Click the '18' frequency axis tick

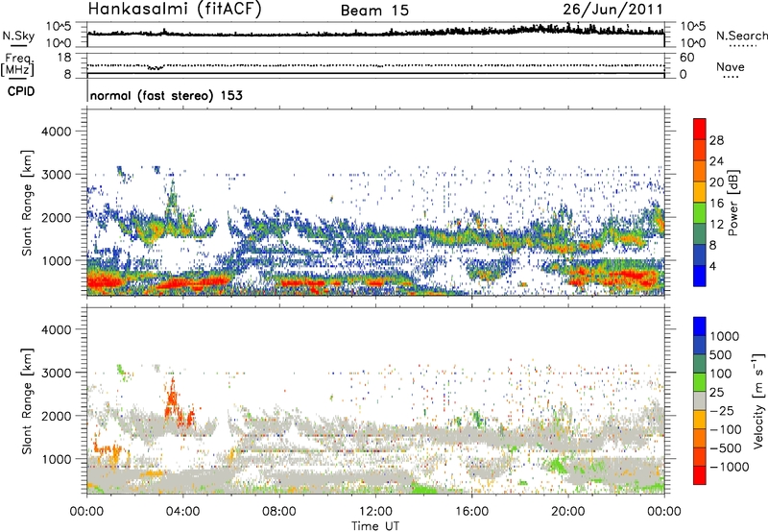point(63,58)
